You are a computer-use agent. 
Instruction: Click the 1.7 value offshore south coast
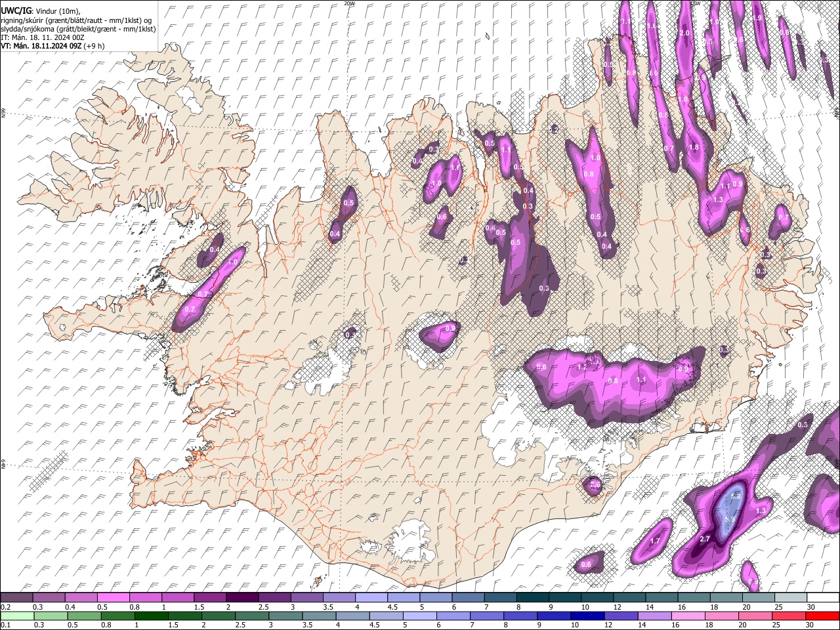point(654,541)
